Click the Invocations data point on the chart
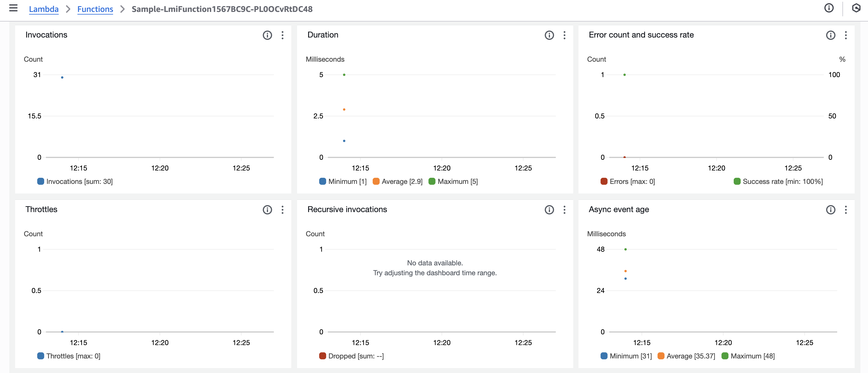Screen dimensions: 868x373 [62, 78]
